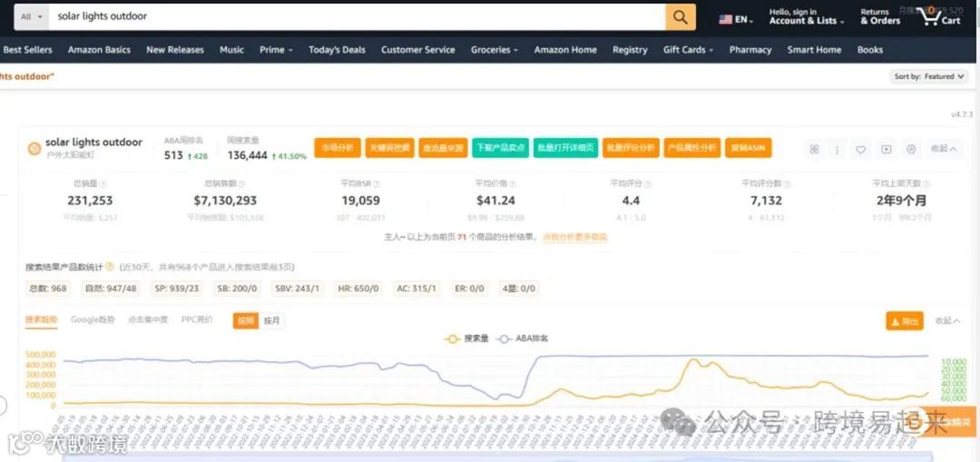Click the AC: 315/1 chip
980x462 pixels.
click(x=416, y=289)
